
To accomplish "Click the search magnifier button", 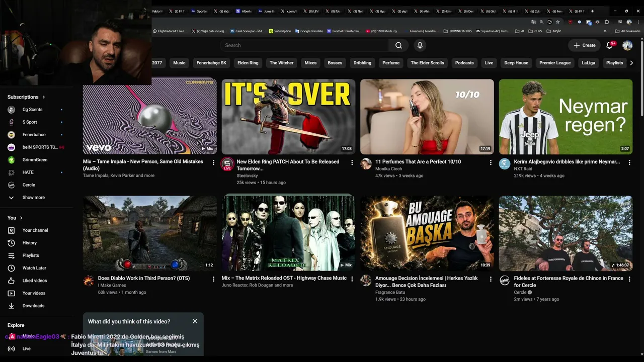I will click(398, 45).
